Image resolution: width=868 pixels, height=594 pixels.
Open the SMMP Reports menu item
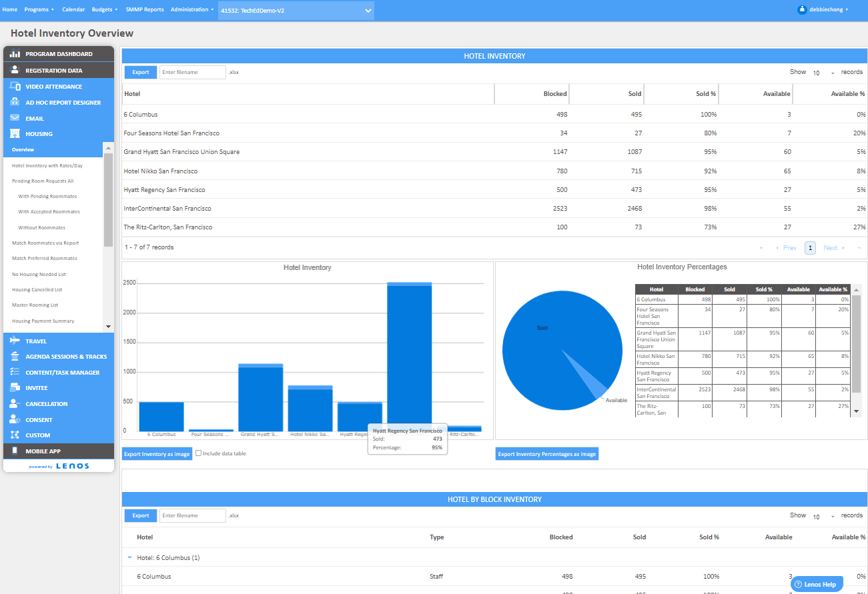tap(145, 10)
